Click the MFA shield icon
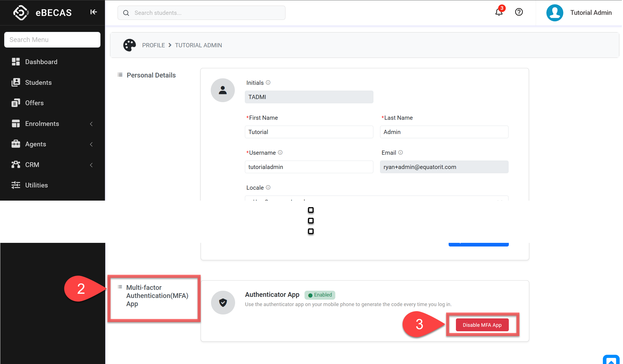 point(223,302)
